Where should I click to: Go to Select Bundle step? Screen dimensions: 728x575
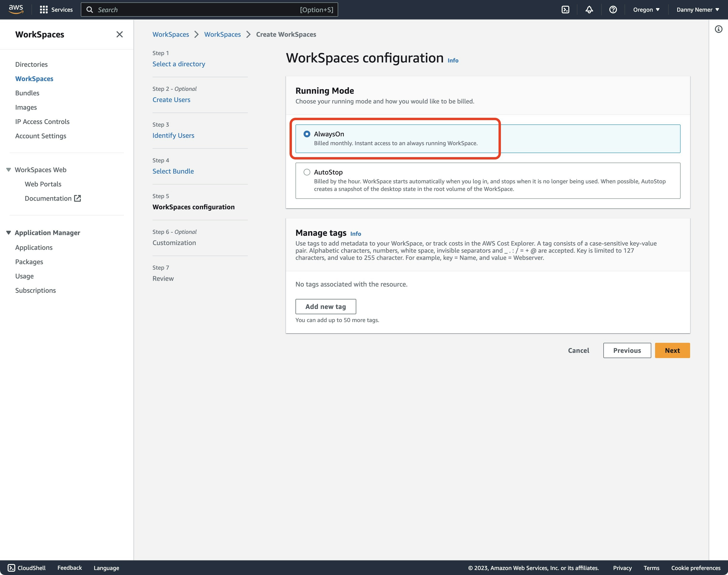173,171
